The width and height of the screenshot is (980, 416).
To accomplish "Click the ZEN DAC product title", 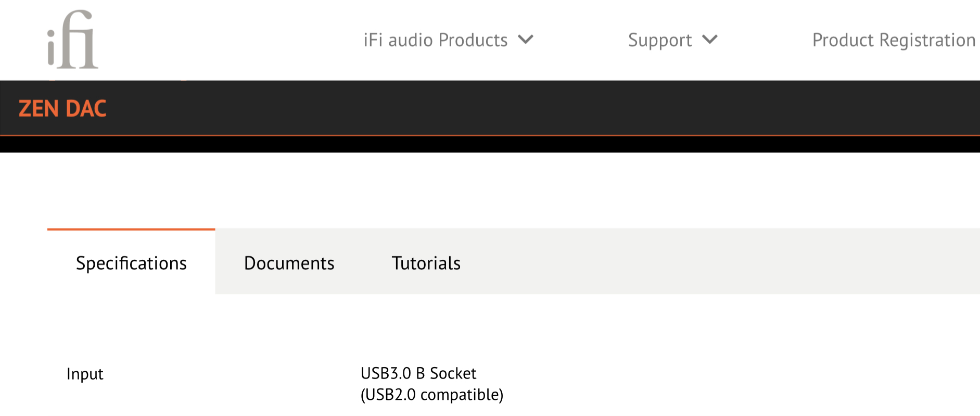I will tap(62, 109).
